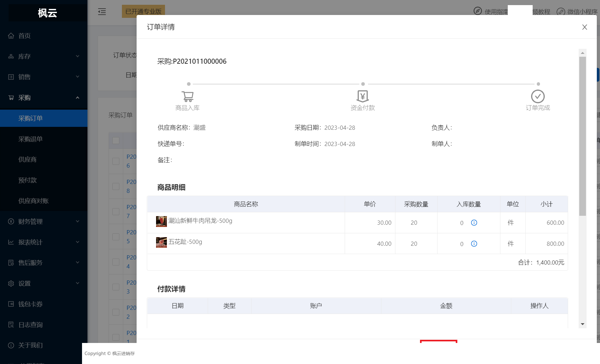Toggle the sidebar collapse icon in header
This screenshot has height=364, width=600.
tap(102, 12)
